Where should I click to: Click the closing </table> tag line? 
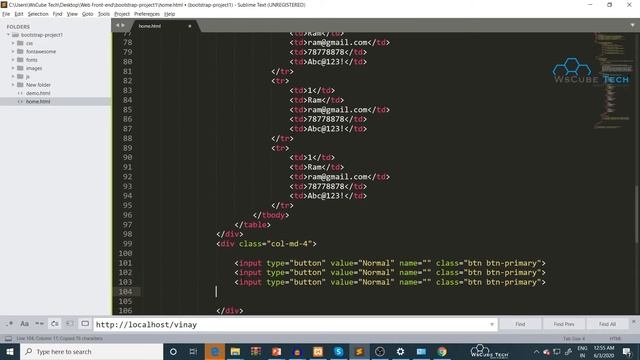click(x=252, y=224)
